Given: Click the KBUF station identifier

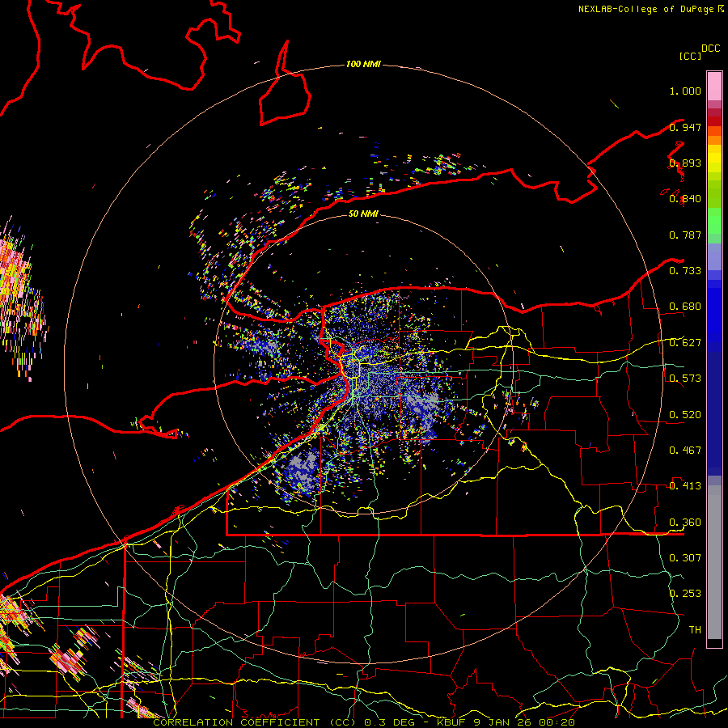Looking at the screenshot, I should 452,722.
